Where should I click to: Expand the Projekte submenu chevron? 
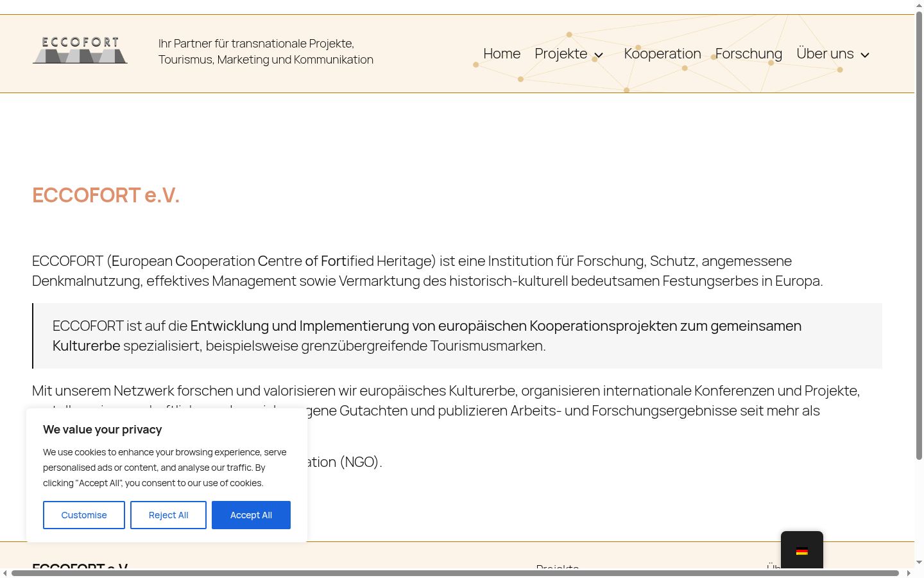click(599, 55)
